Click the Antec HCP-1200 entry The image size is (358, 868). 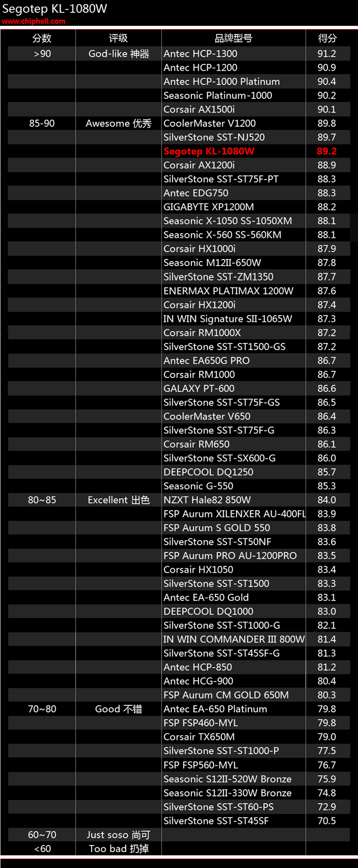coord(201,68)
